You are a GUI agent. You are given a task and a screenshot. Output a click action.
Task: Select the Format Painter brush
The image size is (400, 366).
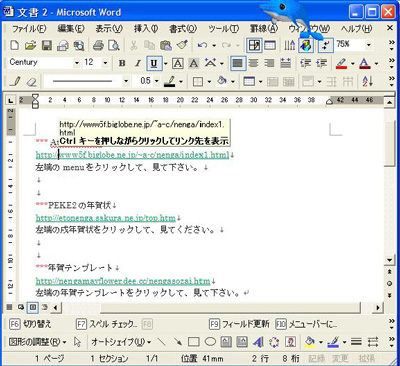point(182,45)
